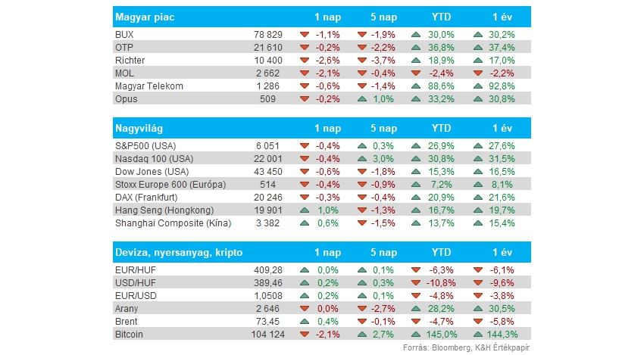Click the EUR/HUF value 409,28
The width and height of the screenshot is (644, 355).
coord(269,270)
